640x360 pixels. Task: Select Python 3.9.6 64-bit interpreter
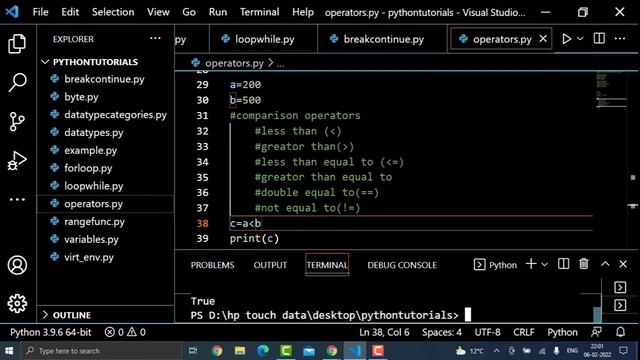coord(51,332)
